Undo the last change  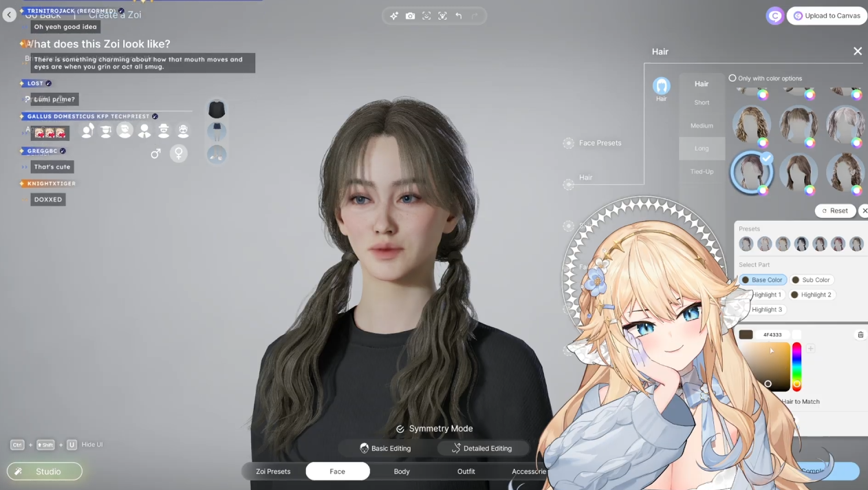point(459,16)
